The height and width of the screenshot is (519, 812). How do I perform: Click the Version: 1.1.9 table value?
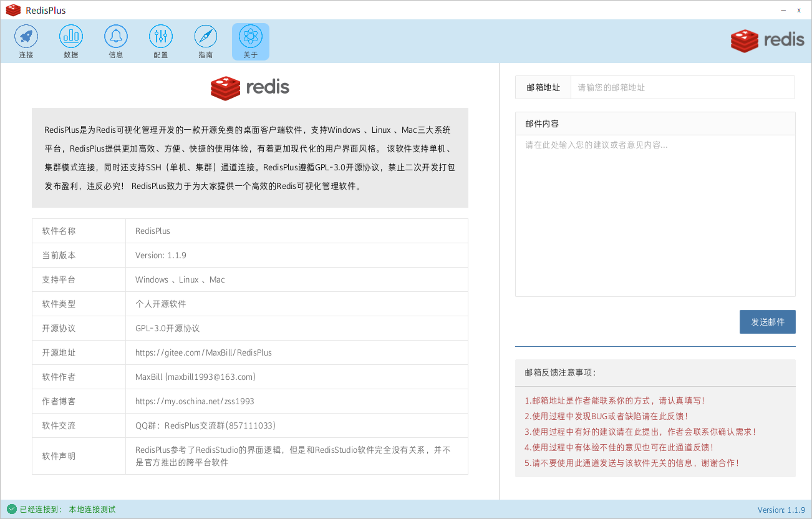coord(161,255)
